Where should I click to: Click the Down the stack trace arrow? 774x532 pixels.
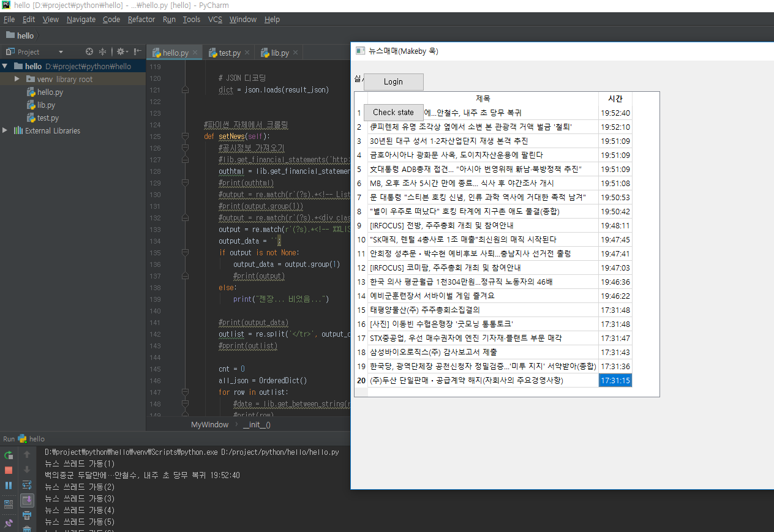[x=27, y=470]
